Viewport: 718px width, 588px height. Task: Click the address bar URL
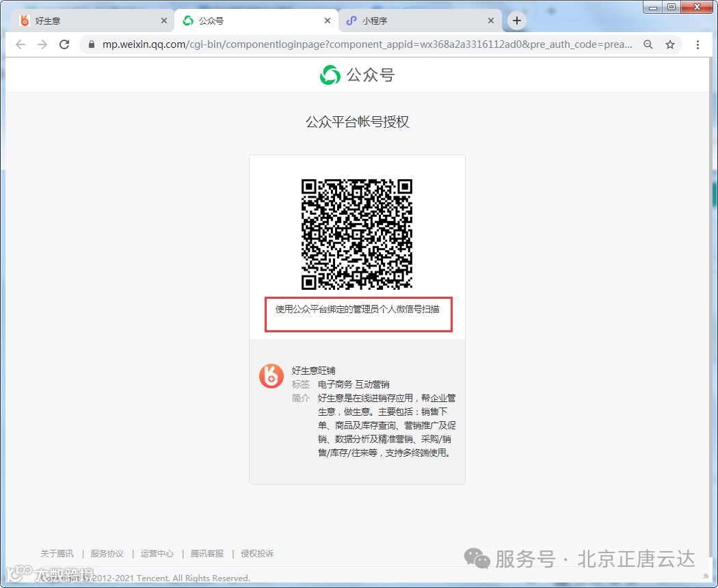point(367,44)
